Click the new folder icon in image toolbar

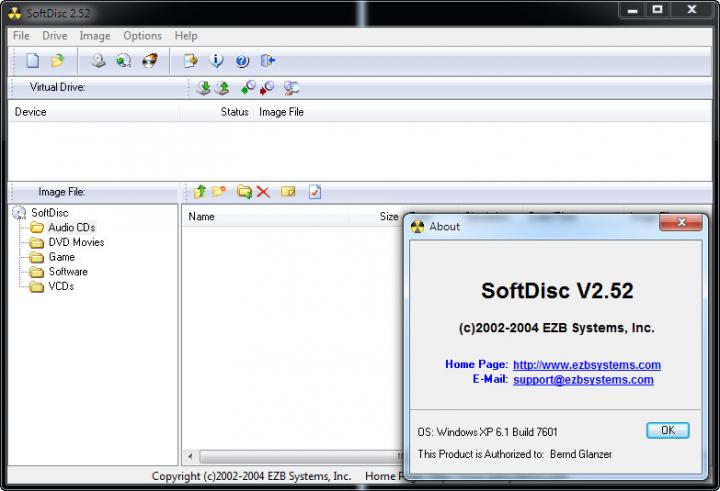click(x=219, y=191)
